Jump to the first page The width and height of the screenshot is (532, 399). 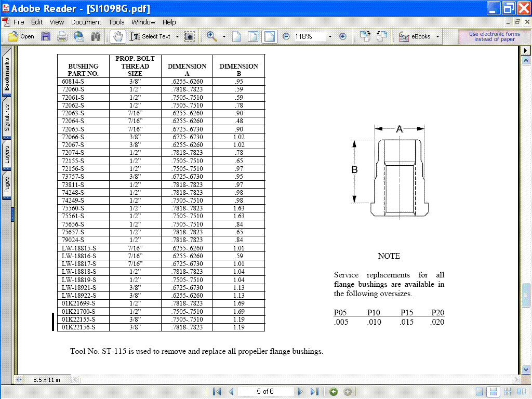[x=218, y=391]
